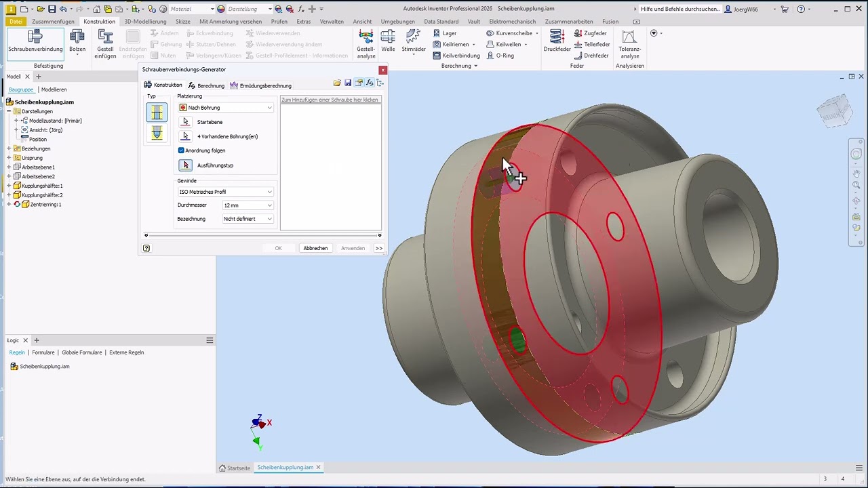Expand the Darstellungen tree node
Viewport: 868px width, 488px height.
coord(9,111)
